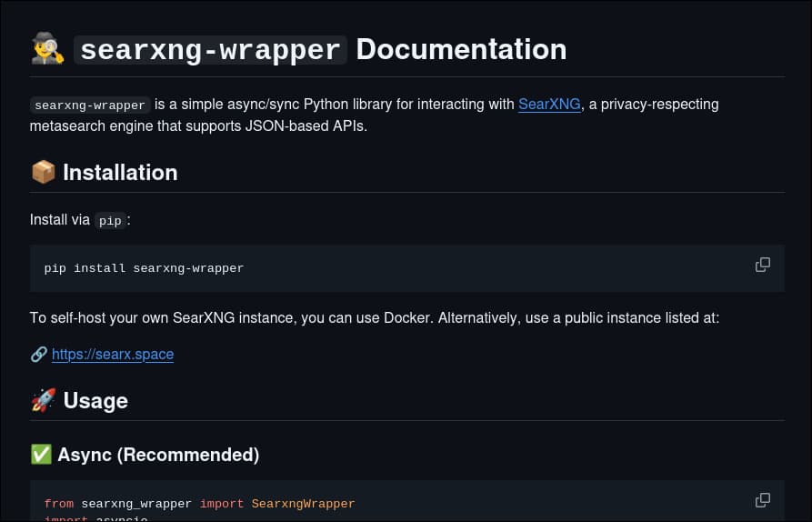Copy the pip install command
The height and width of the screenshot is (522, 812).
pyautogui.click(x=762, y=265)
